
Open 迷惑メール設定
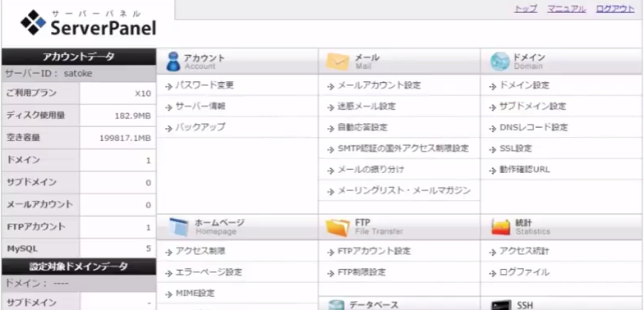366,107
